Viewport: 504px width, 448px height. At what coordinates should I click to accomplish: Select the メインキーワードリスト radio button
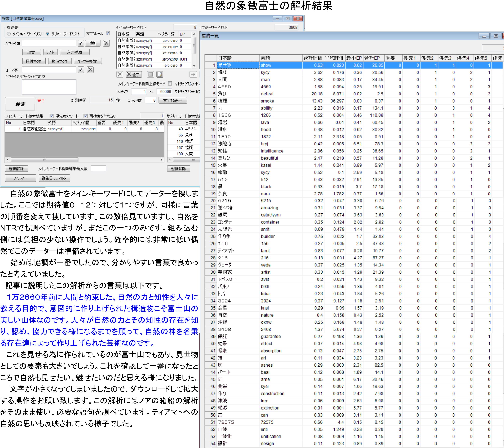coord(9,34)
